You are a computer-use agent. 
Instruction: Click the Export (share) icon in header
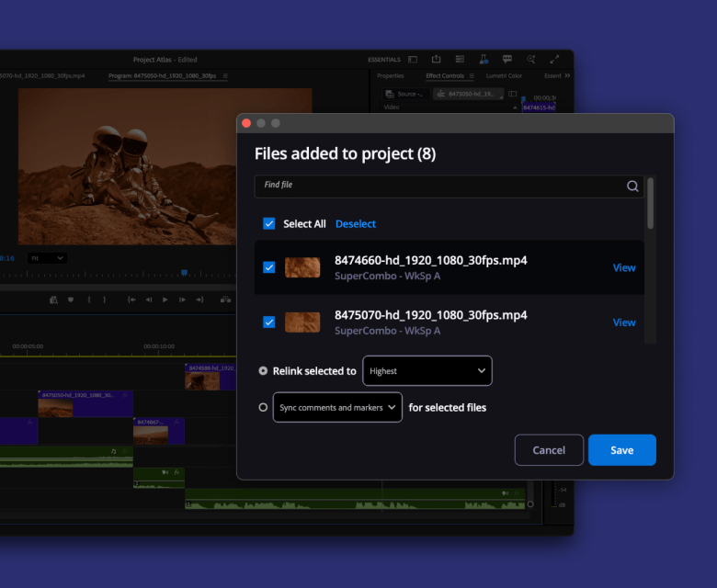coord(437,60)
